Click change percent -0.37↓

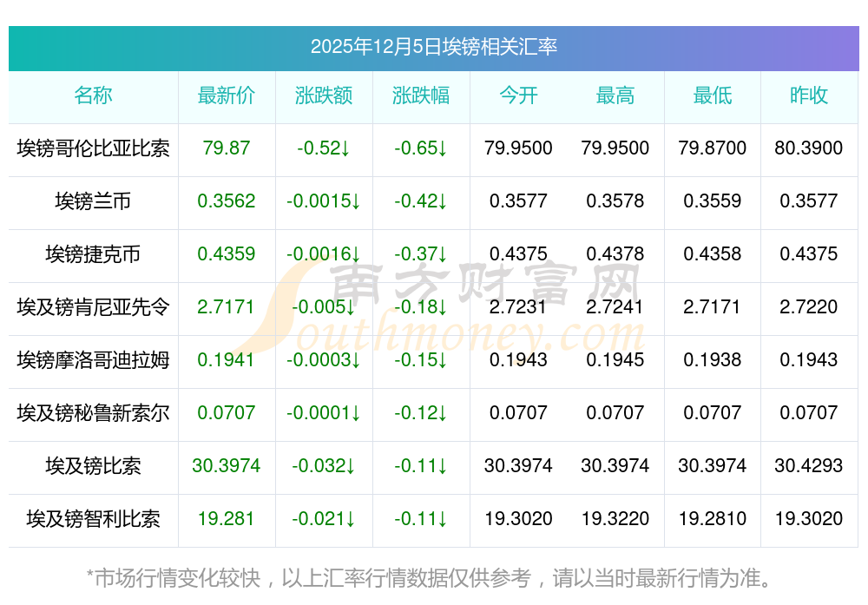point(421,254)
